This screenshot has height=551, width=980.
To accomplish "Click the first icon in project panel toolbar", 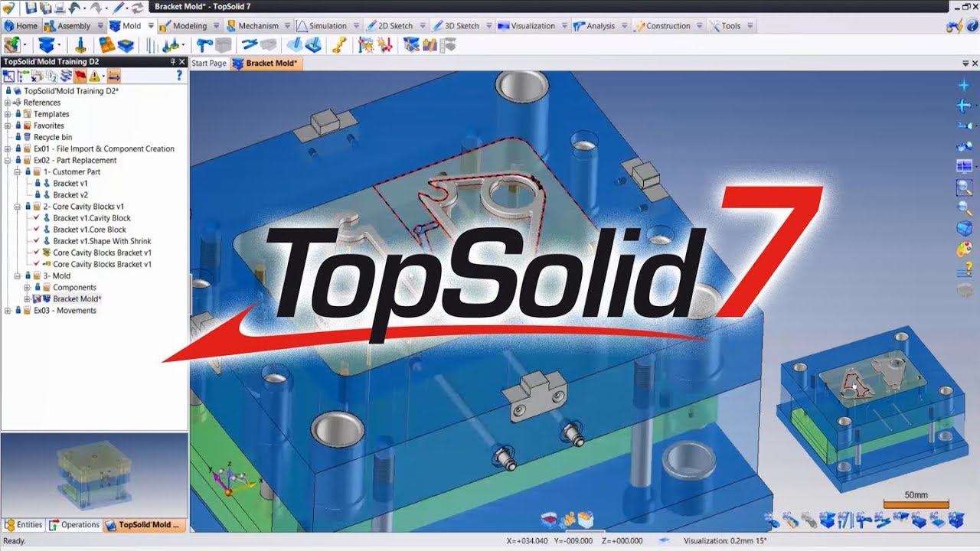I will click(8, 76).
